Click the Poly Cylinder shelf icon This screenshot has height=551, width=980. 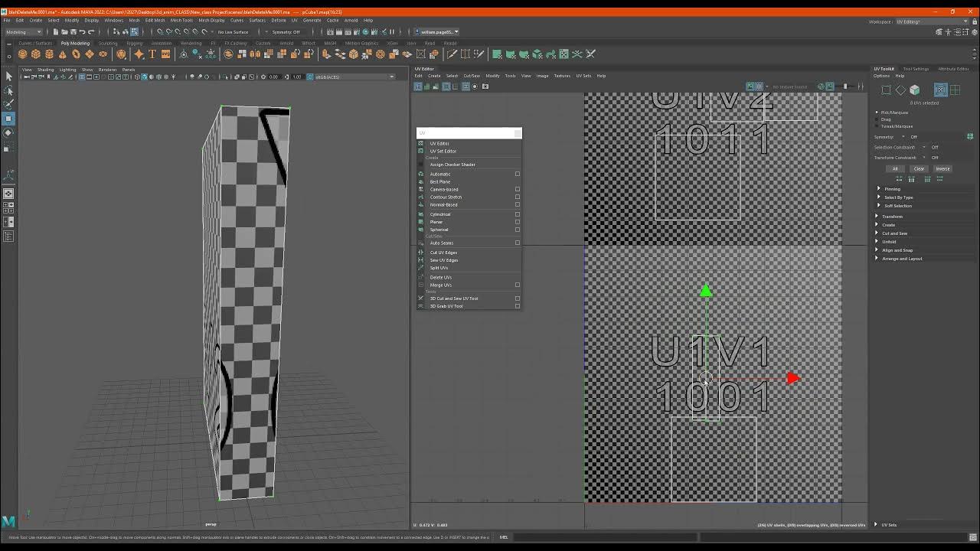pyautogui.click(x=49, y=54)
